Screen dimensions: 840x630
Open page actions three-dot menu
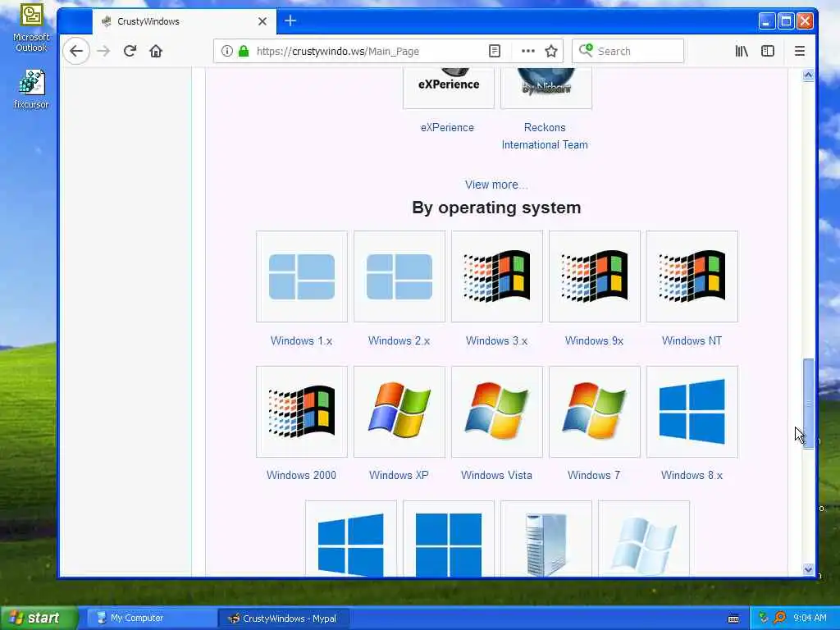coord(528,52)
